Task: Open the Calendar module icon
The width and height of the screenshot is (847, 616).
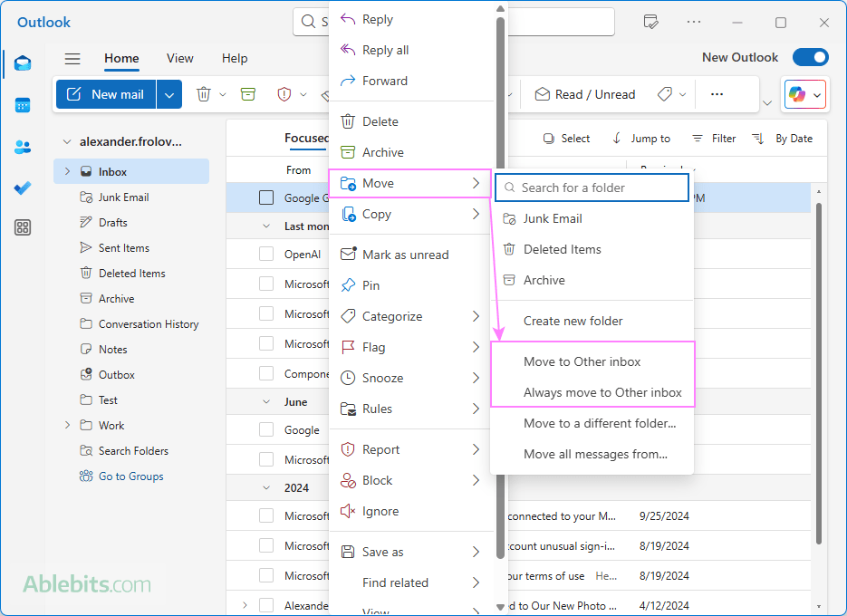Action: tap(23, 105)
